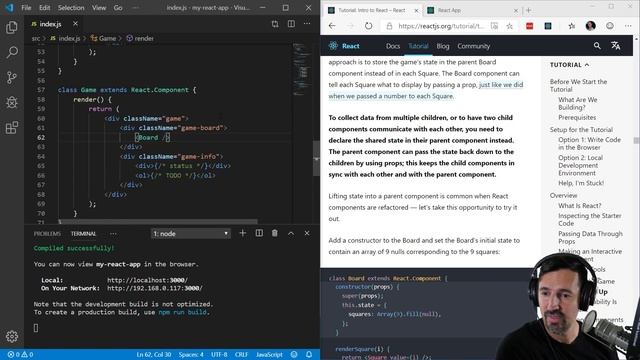Open browser settings and more menu

tap(628, 26)
